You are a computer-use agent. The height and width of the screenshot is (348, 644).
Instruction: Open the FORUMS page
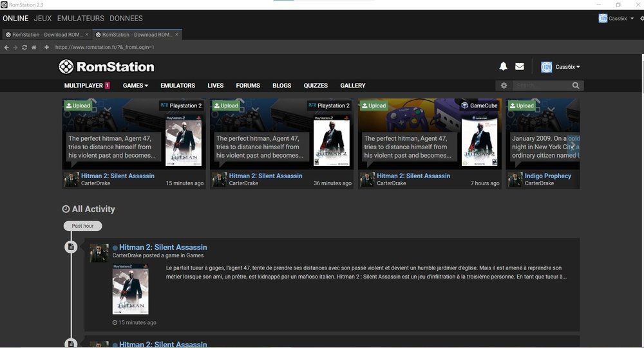[x=248, y=86]
